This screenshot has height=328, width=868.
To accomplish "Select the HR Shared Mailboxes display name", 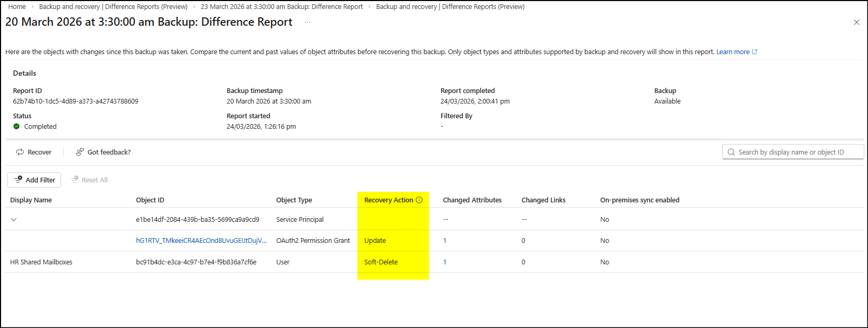I will click(x=41, y=262).
